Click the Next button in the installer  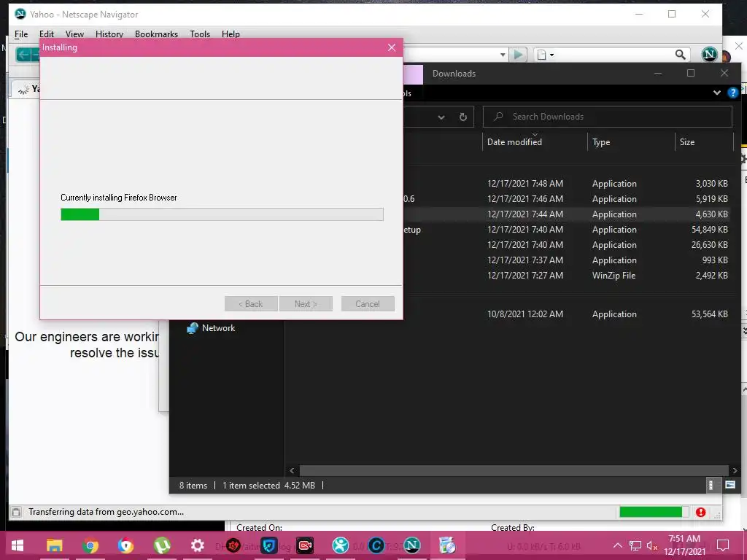306,304
